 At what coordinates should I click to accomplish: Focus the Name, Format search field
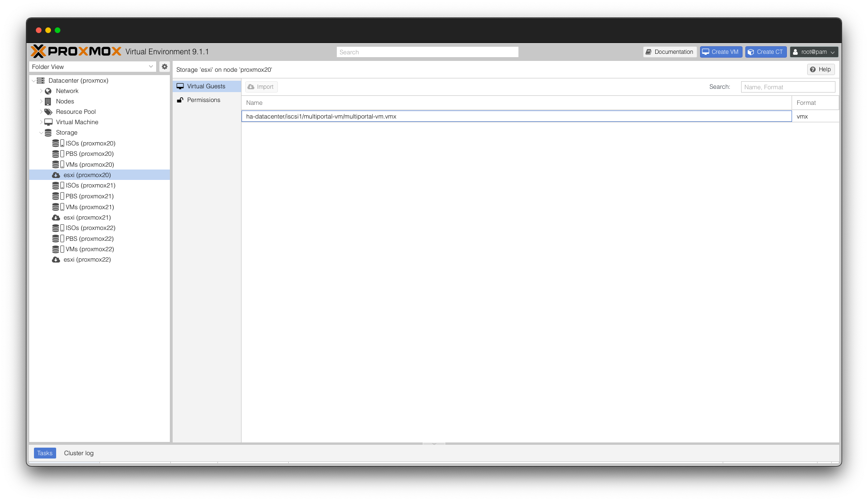tap(787, 87)
